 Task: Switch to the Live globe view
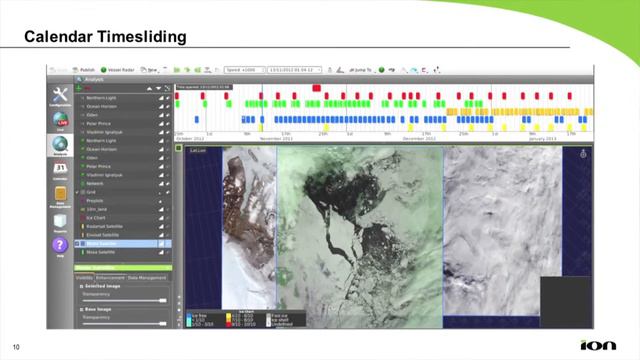(x=60, y=120)
